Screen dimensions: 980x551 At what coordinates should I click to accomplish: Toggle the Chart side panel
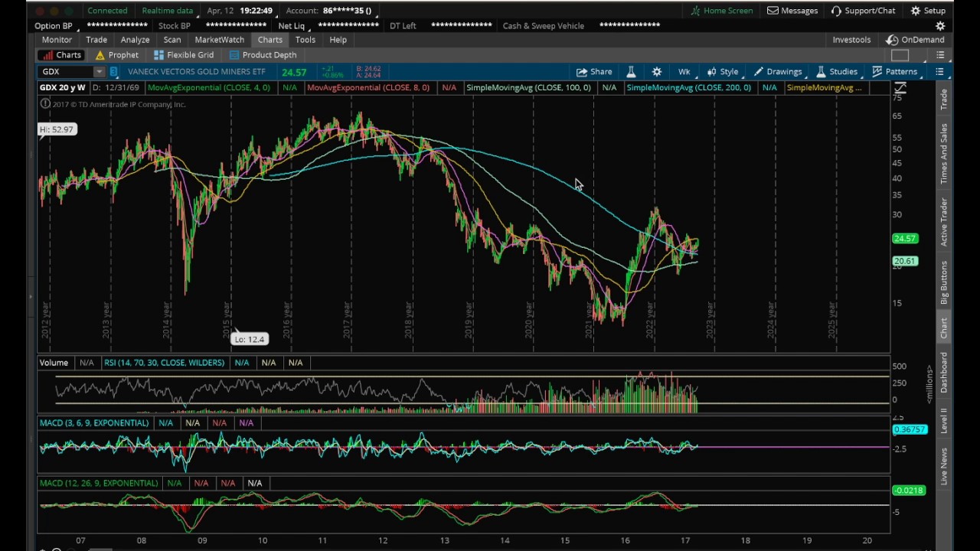click(x=944, y=328)
